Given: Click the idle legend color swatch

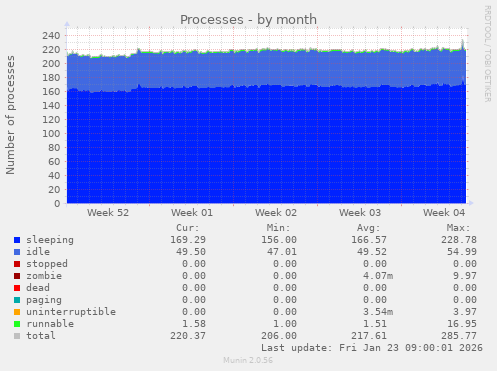Looking at the screenshot, I should 17,252.
